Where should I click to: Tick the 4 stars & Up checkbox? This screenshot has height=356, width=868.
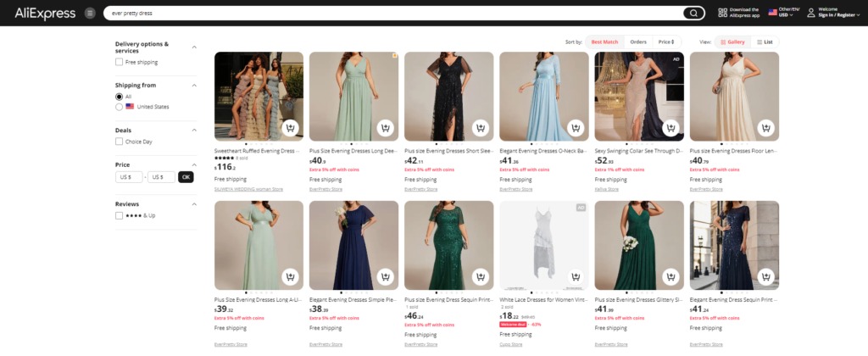pyautogui.click(x=120, y=215)
